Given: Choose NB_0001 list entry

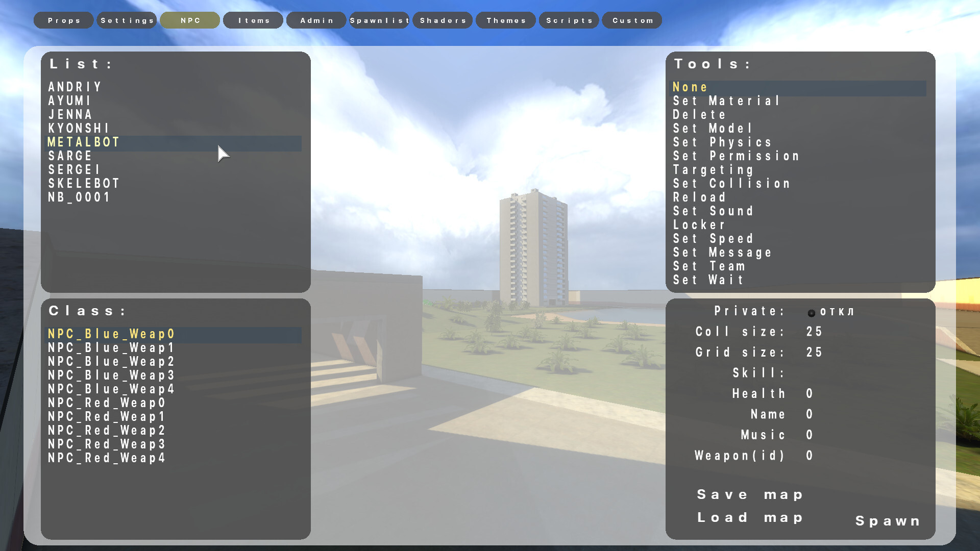Looking at the screenshot, I should [x=79, y=197].
